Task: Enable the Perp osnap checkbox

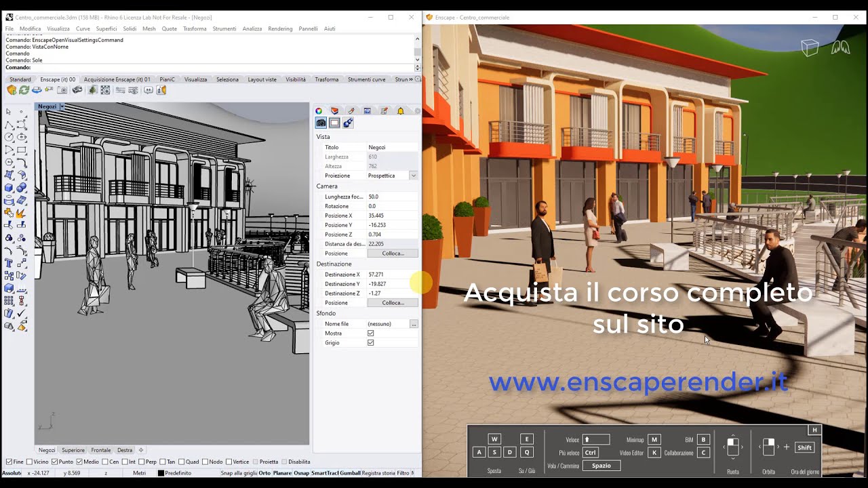Action: point(142,462)
